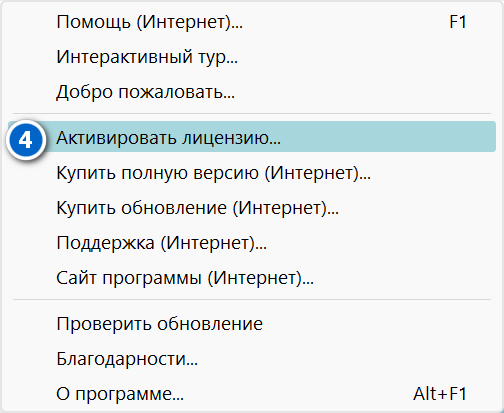The width and height of the screenshot is (504, 413).
Task: Click the Alt+F1 shortcut hint text
Action: (x=440, y=394)
